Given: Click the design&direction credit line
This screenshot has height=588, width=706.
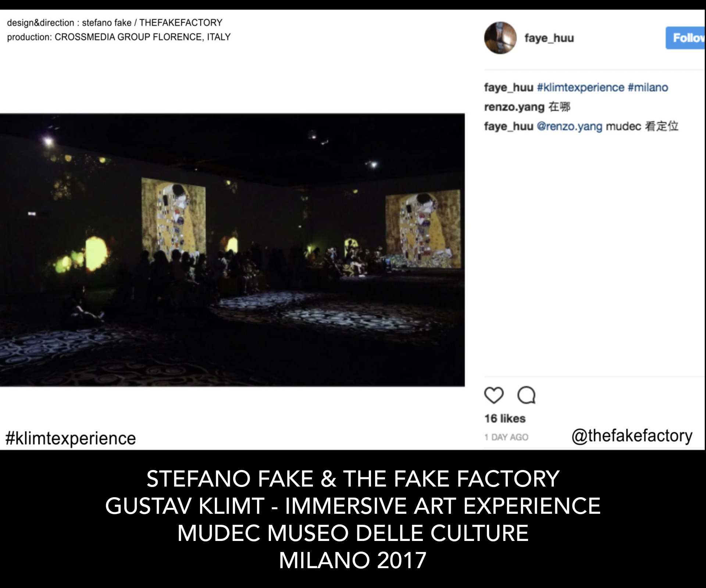Looking at the screenshot, I should click(115, 23).
